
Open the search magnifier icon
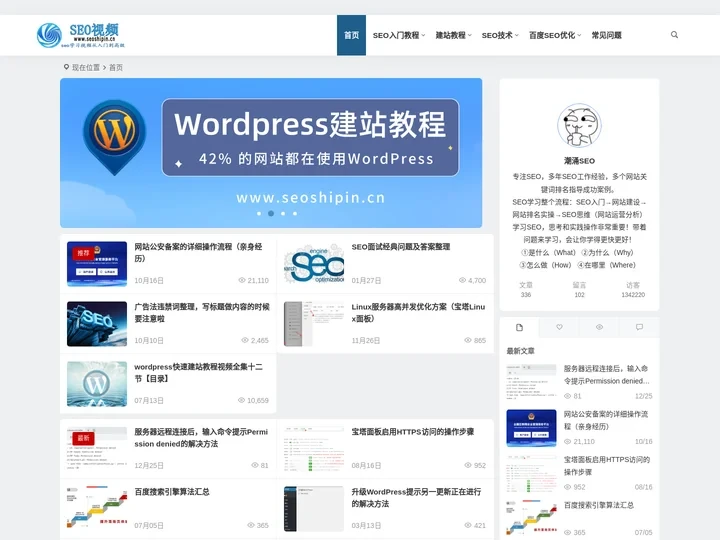[674, 35]
